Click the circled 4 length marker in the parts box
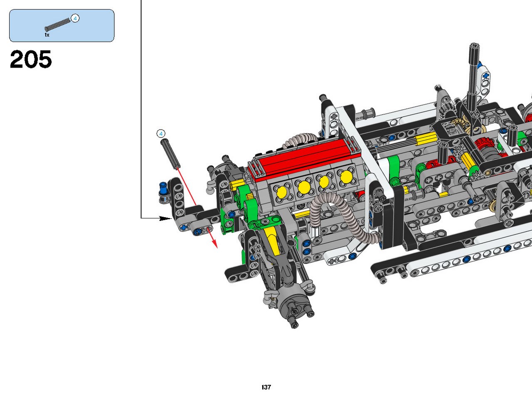The width and height of the screenshot is (532, 399). pyautogui.click(x=75, y=18)
